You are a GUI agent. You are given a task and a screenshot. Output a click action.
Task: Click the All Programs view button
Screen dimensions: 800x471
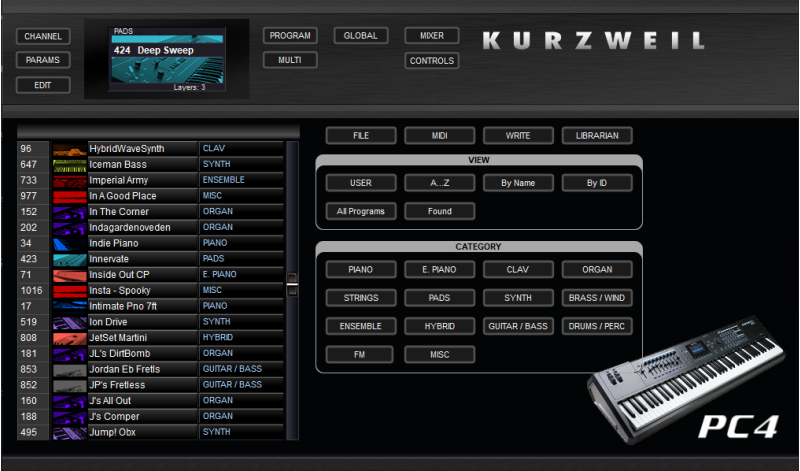click(360, 211)
